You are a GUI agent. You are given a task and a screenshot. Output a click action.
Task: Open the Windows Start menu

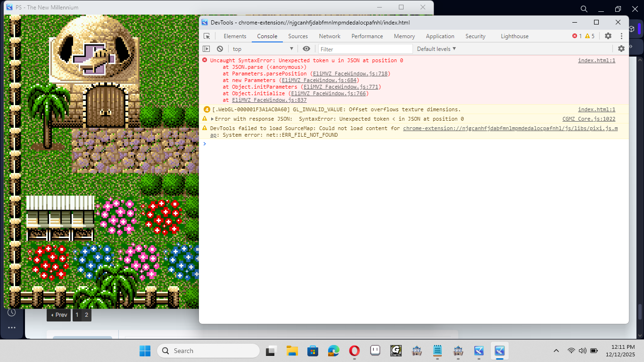point(145,351)
